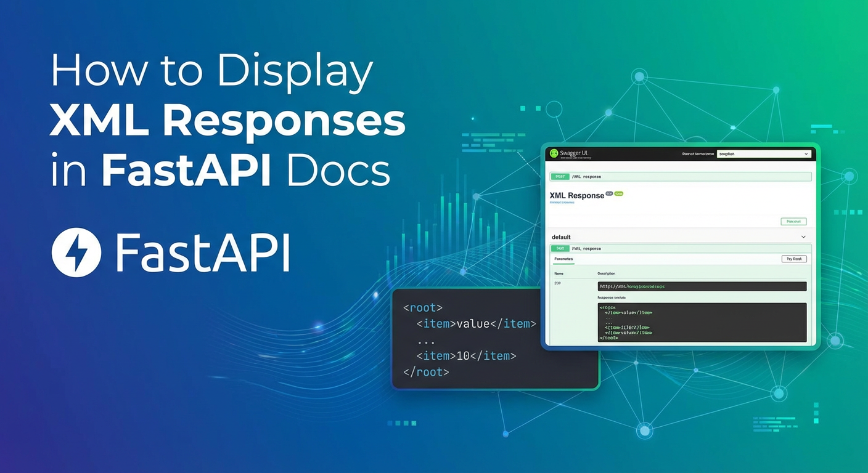
Task: Expand the /XML response endpoint under default
Action: [x=681, y=249]
